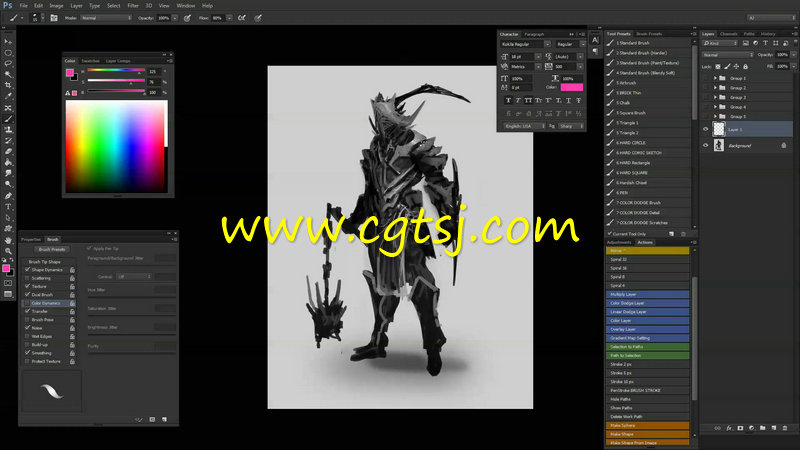The width and height of the screenshot is (800, 450).
Task: Enable the Wet Edges checkbox
Action: 28,336
